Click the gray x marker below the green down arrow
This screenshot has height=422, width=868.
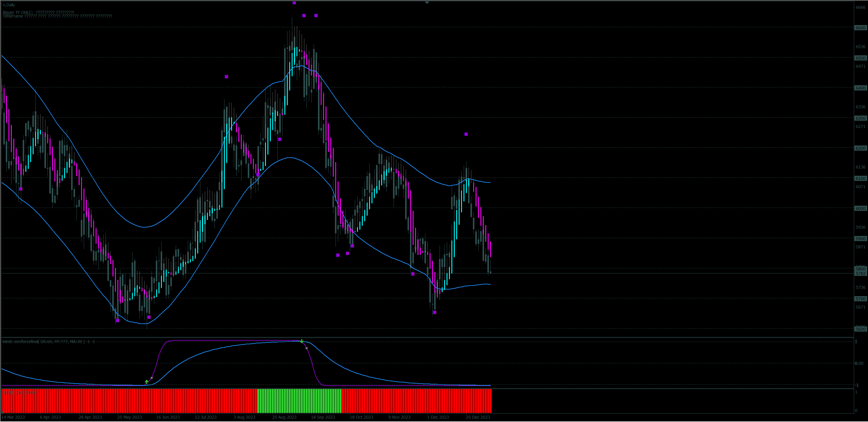tap(307, 348)
